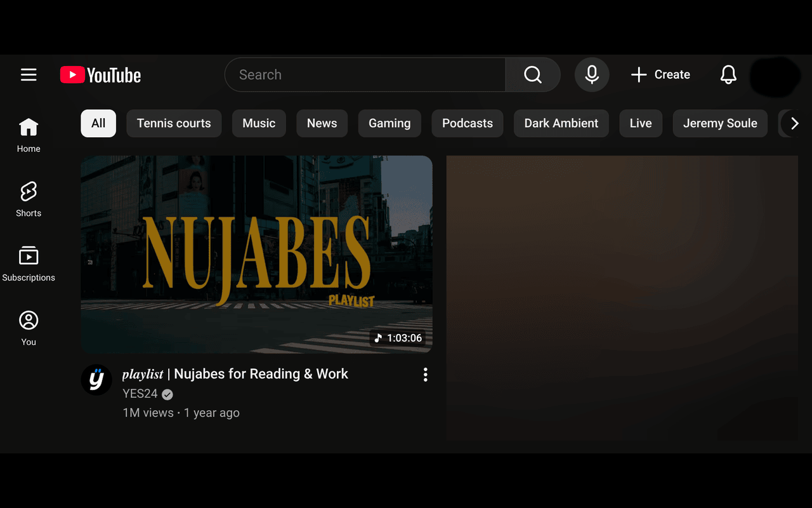The image size is (812, 508).
Task: Filter by News chip
Action: [322, 123]
